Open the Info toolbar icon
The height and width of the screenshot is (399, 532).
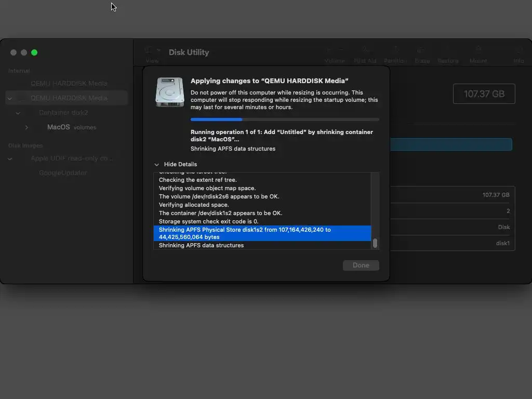pos(519,50)
